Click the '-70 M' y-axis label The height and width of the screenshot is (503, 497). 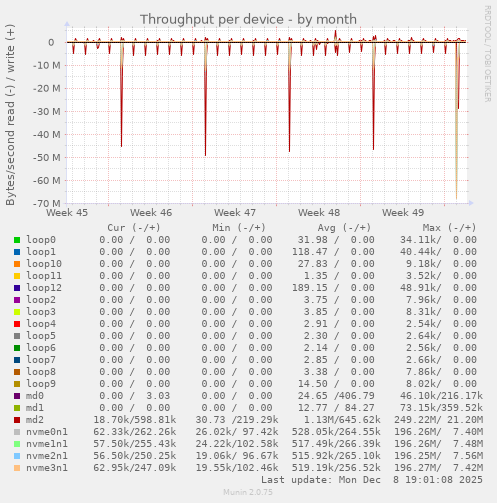tap(47, 203)
